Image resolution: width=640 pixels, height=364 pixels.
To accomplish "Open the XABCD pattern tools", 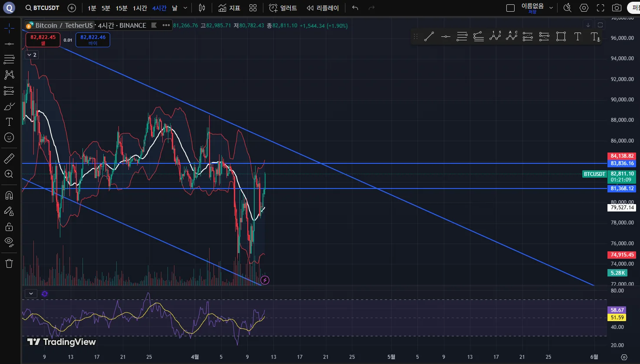I will (9, 75).
